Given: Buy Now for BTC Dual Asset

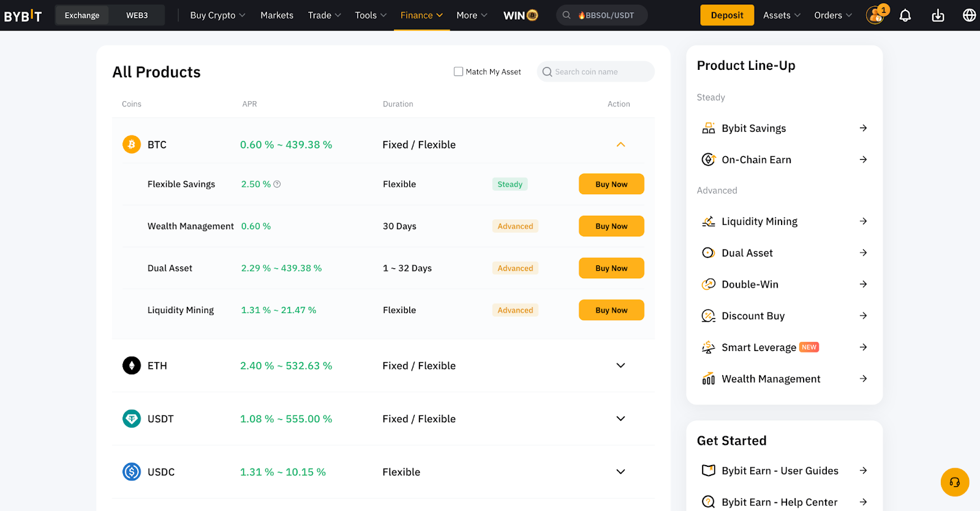Looking at the screenshot, I should pyautogui.click(x=611, y=268).
